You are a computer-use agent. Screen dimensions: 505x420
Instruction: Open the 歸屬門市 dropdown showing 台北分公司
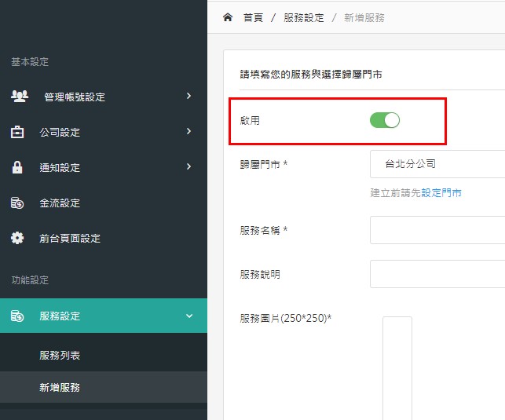(x=437, y=164)
